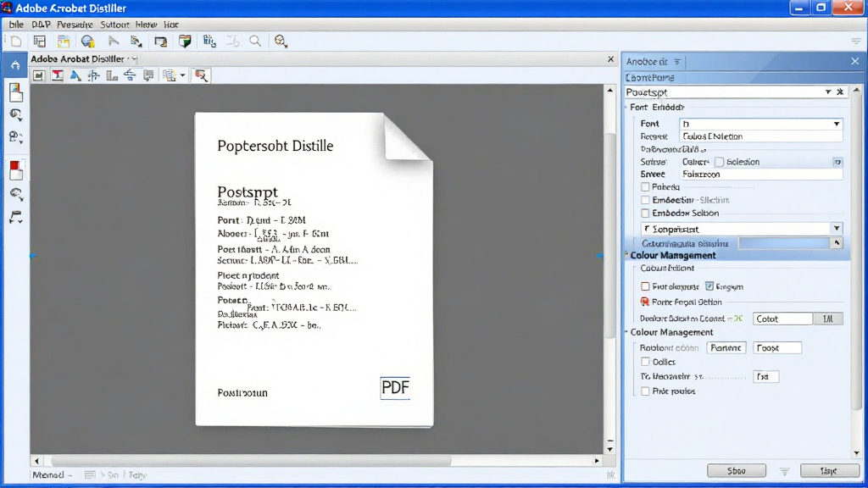Toggle the 'Embedtin' checkbox
The image size is (868, 488).
click(645, 200)
